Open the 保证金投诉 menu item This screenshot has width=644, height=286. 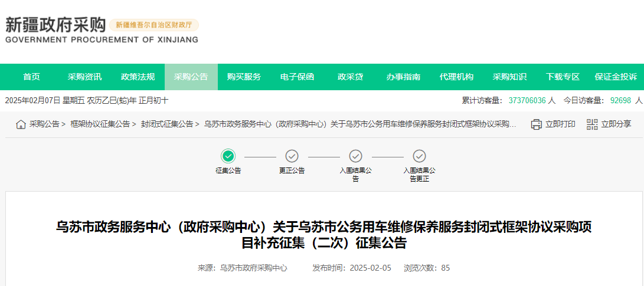click(616, 77)
